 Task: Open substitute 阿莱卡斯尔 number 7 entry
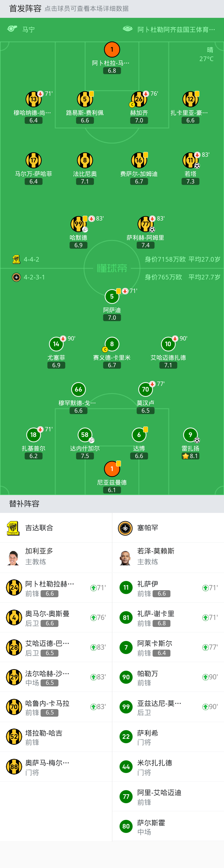coord(168,647)
